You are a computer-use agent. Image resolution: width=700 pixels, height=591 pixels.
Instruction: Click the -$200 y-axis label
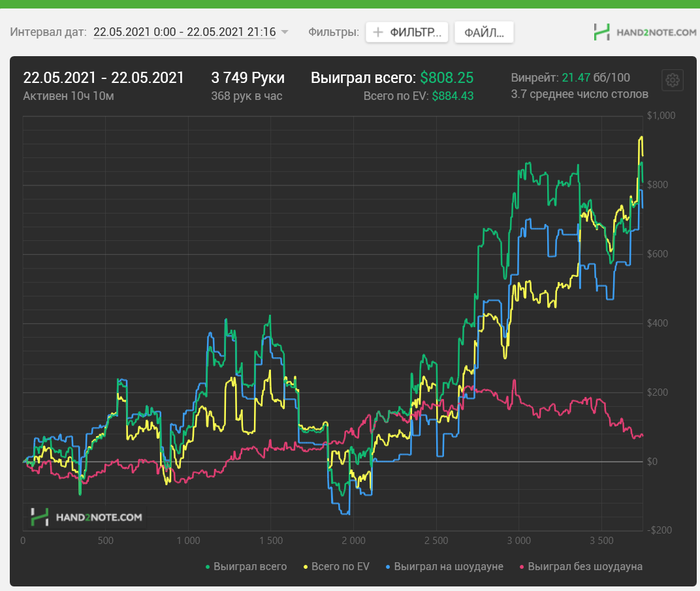(x=659, y=530)
